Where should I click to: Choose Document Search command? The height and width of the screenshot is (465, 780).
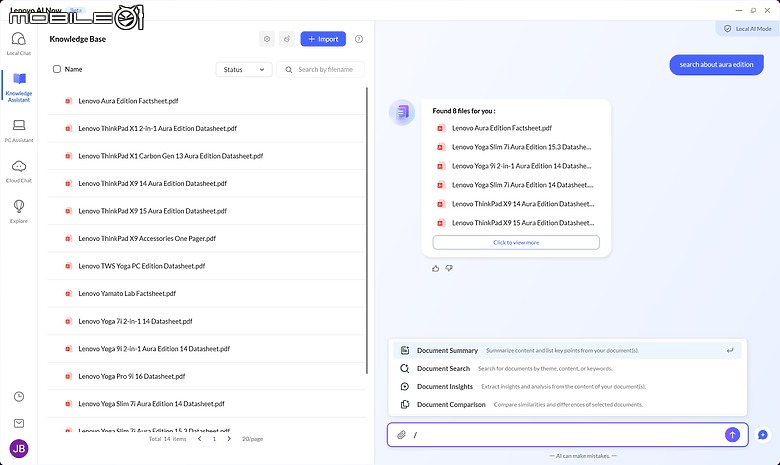pos(567,369)
